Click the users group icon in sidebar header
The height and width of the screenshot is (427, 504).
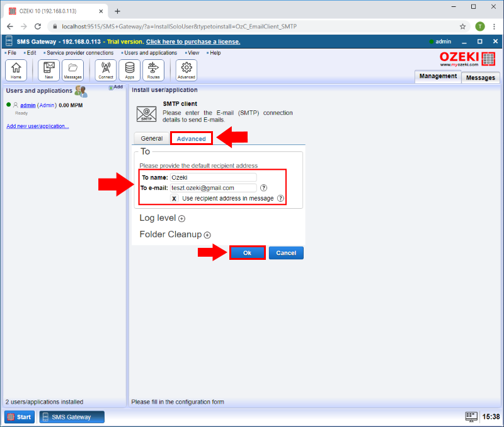[81, 91]
